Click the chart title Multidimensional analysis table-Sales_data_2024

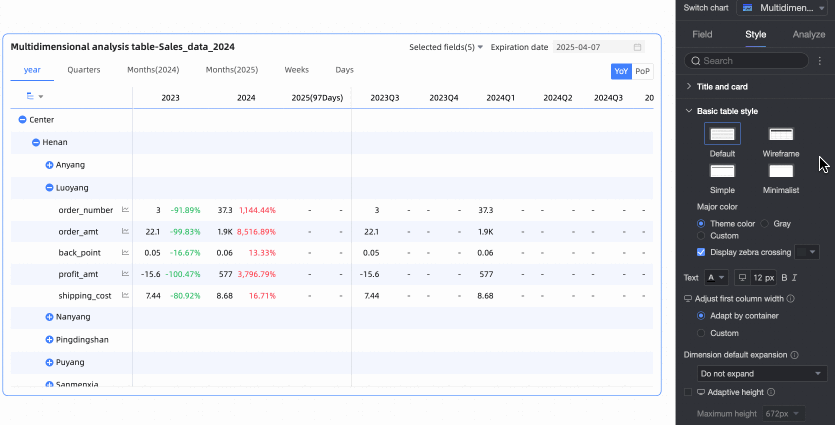point(122,47)
